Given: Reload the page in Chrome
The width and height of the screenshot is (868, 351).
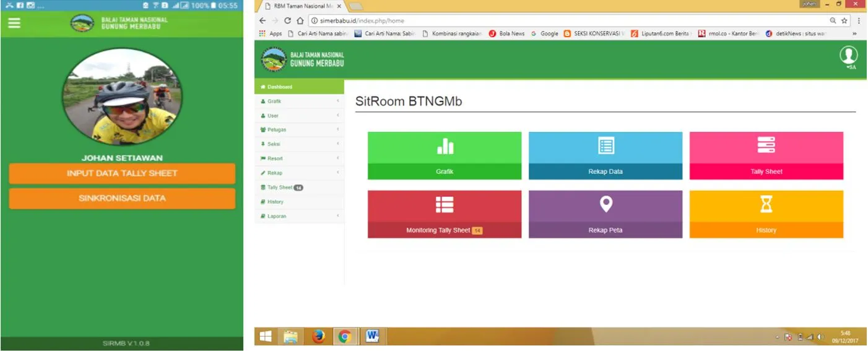Looking at the screenshot, I should [x=288, y=20].
